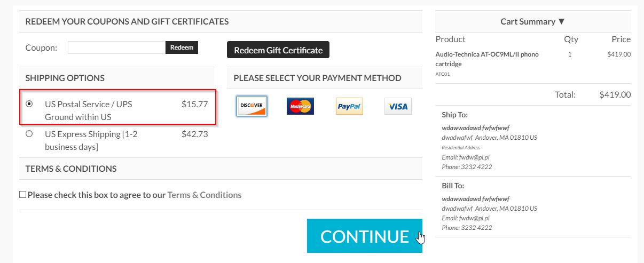Click the email under Bill To

point(466,218)
